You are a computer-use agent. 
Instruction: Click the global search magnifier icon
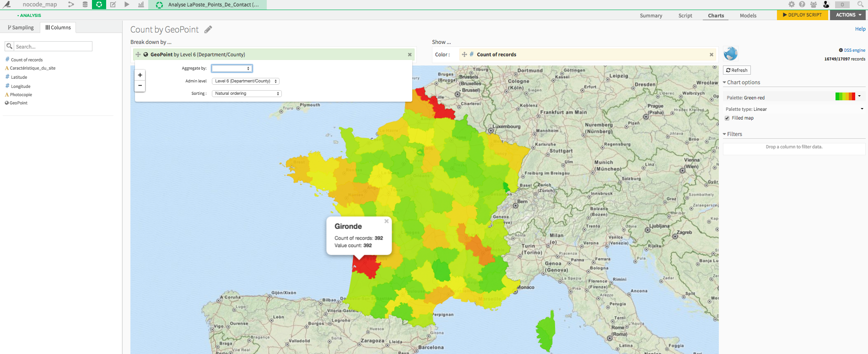tap(860, 4)
